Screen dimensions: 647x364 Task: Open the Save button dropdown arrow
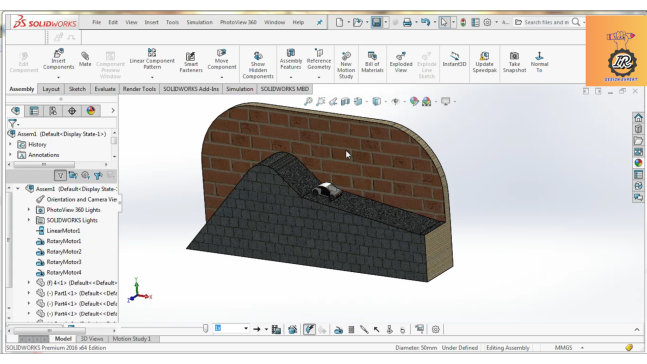(385, 22)
